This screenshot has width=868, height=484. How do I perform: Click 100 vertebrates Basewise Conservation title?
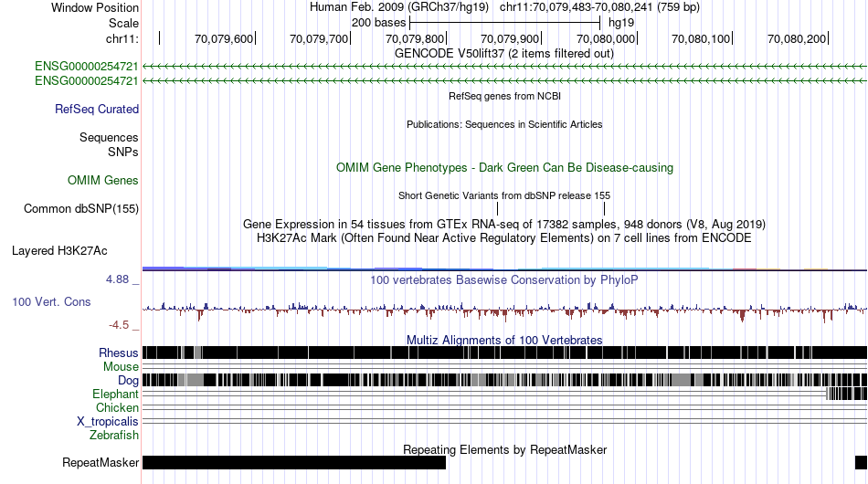[504, 279]
